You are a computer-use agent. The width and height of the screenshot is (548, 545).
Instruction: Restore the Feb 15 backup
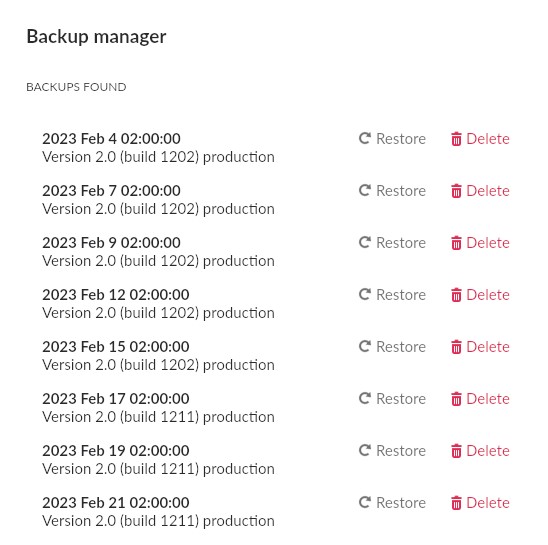392,347
